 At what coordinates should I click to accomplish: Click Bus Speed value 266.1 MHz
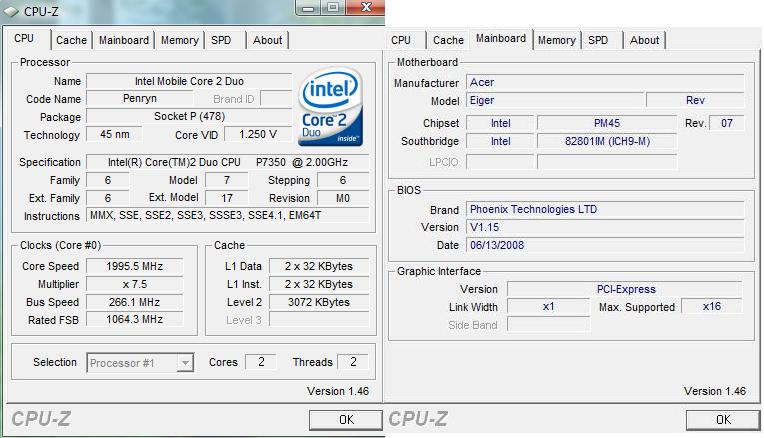point(134,302)
